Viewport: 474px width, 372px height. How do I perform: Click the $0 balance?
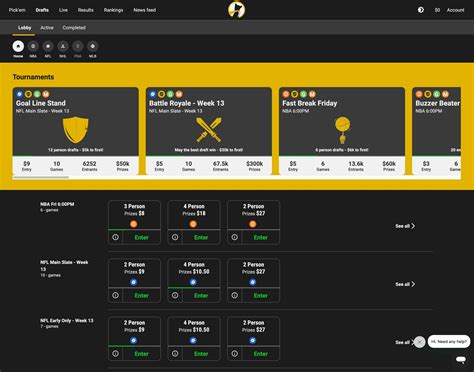437,10
